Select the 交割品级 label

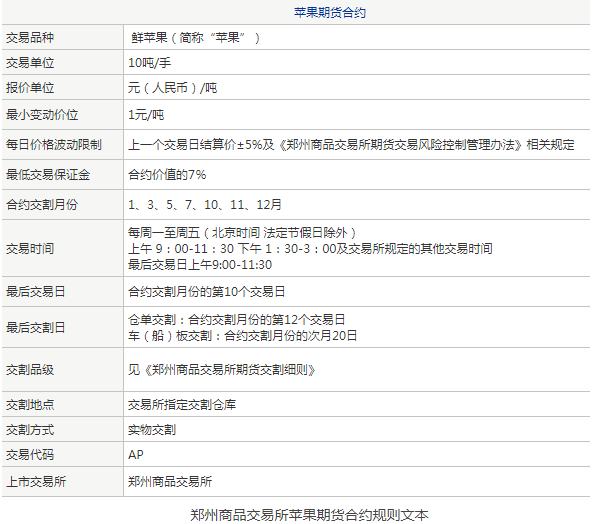30,370
